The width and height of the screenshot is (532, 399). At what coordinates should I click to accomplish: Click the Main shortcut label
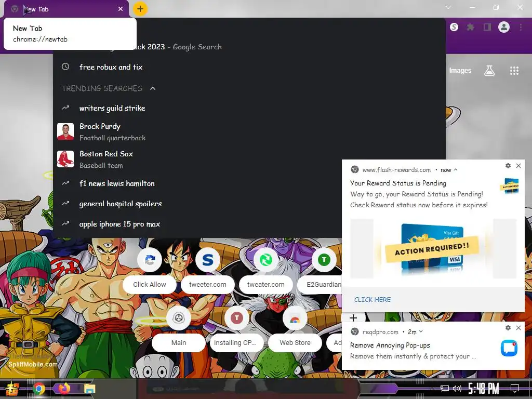[179, 343]
